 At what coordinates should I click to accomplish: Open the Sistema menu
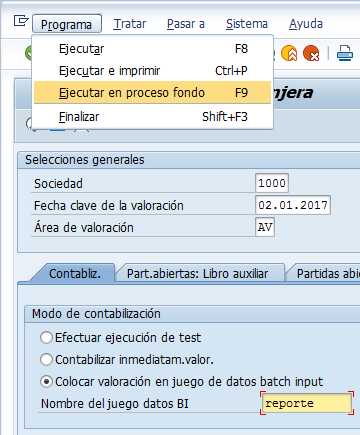pos(247,24)
